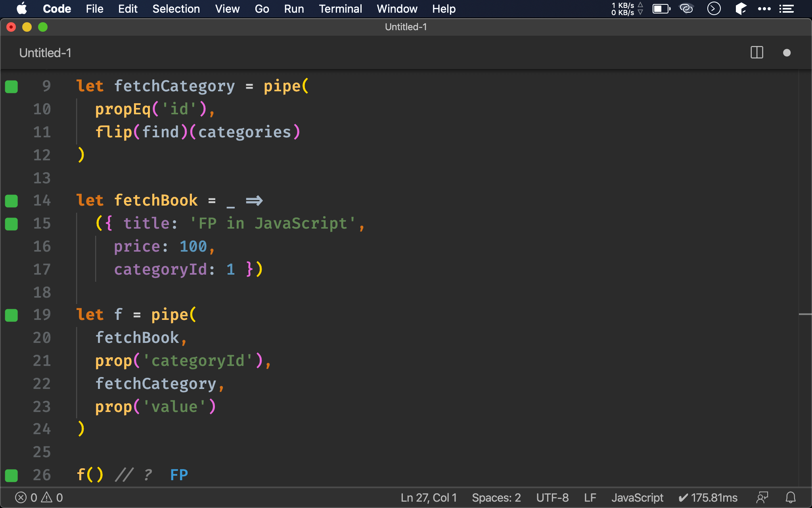
Task: Click the inline result FP on line 26
Action: pos(179,475)
